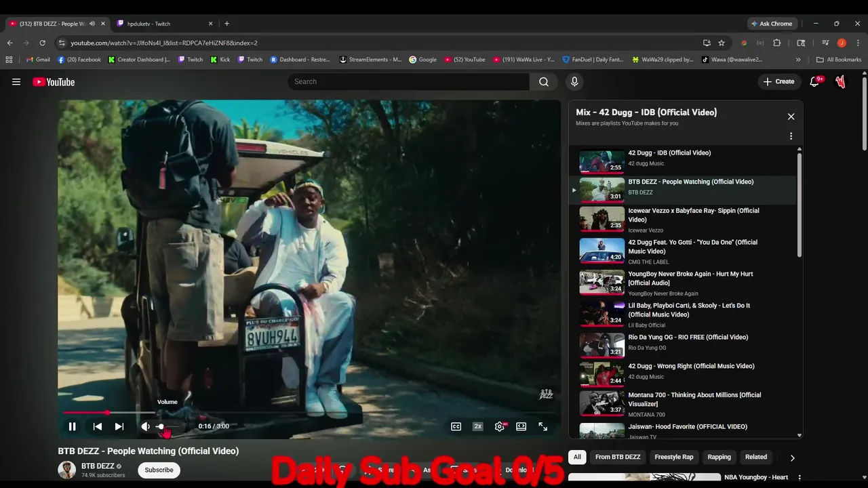Image resolution: width=868 pixels, height=488 pixels.
Task: Skip to the previous video
Action: [98, 426]
